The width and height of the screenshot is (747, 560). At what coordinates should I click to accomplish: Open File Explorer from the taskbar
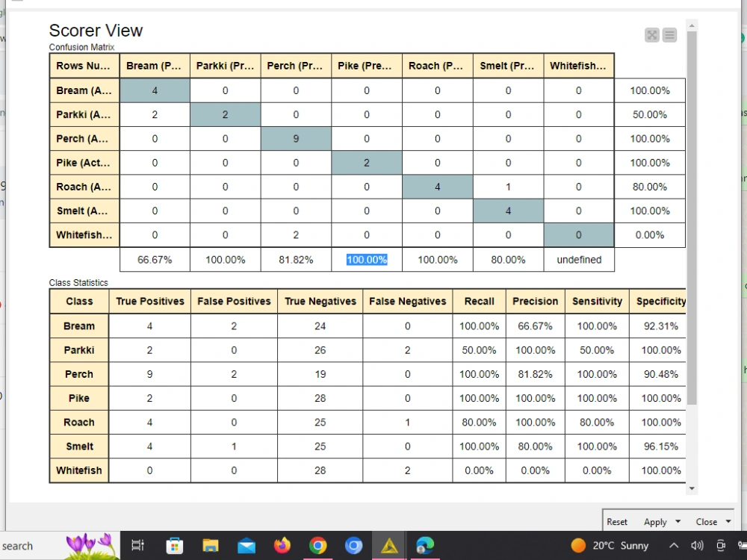[210, 545]
